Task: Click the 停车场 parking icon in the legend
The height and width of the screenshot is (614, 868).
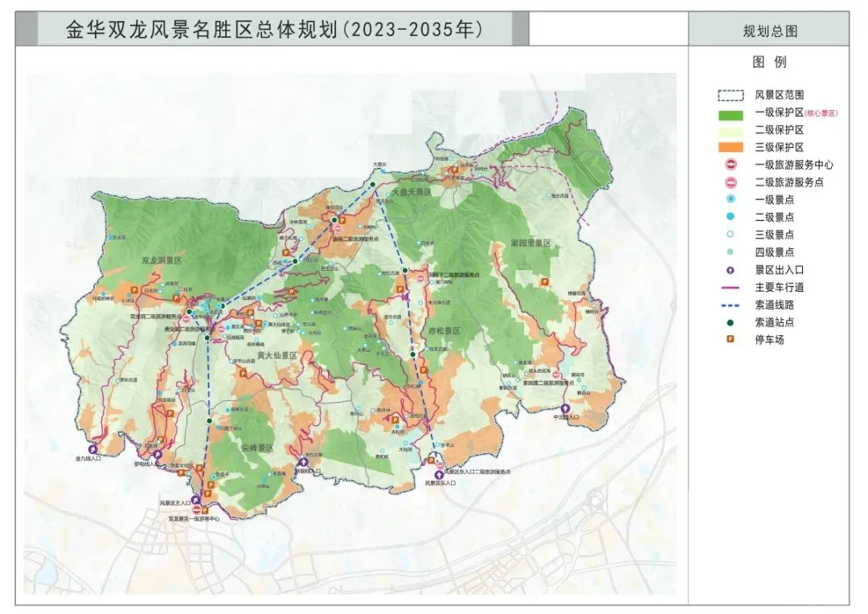Action: pyautogui.click(x=731, y=340)
